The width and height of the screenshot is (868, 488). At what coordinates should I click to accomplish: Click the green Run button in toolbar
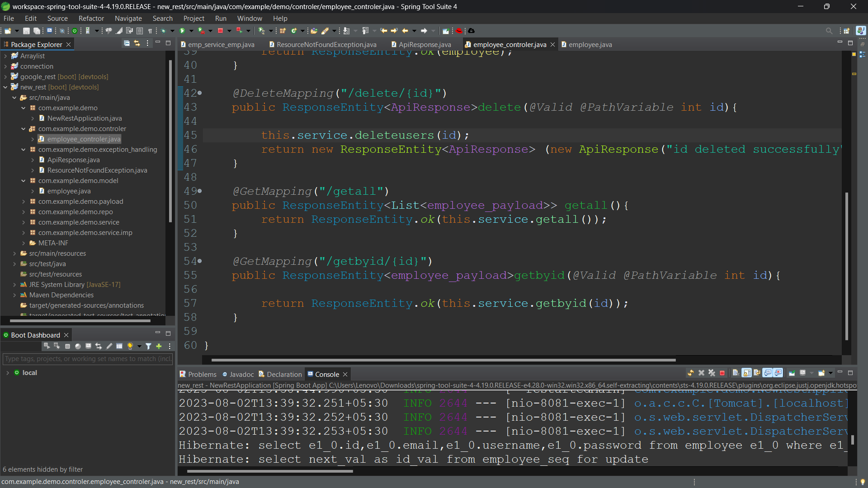coord(182,31)
